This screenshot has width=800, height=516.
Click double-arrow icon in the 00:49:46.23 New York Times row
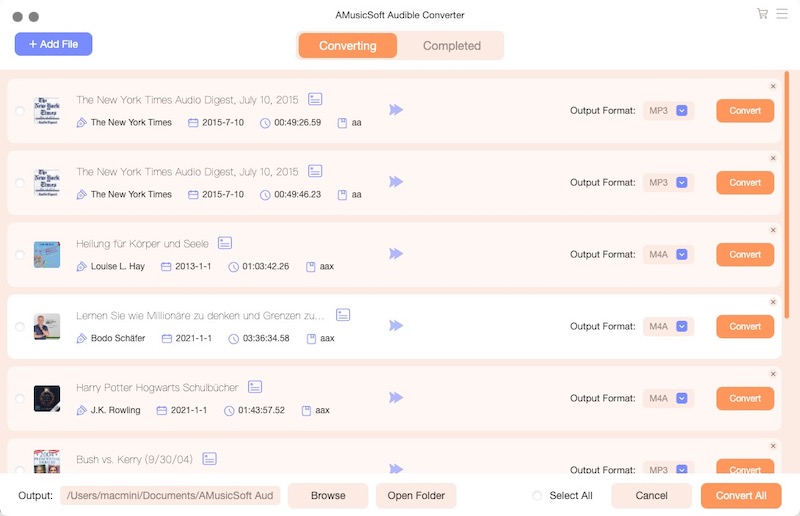click(396, 182)
